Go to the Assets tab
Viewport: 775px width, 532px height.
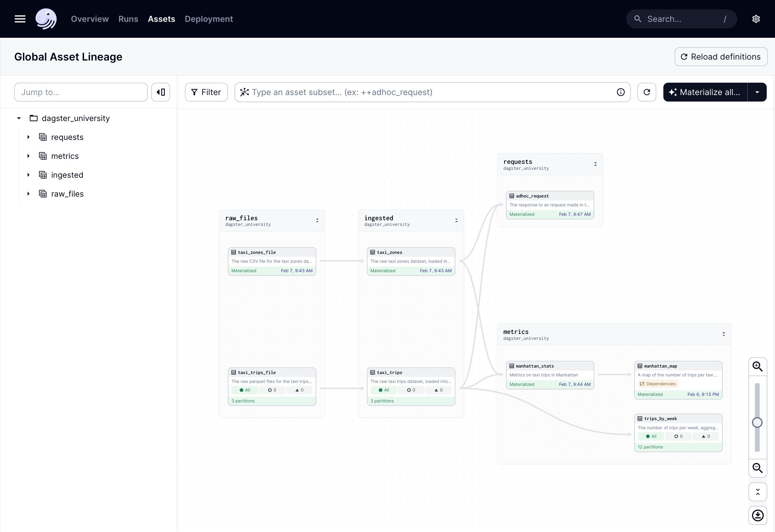coord(161,19)
